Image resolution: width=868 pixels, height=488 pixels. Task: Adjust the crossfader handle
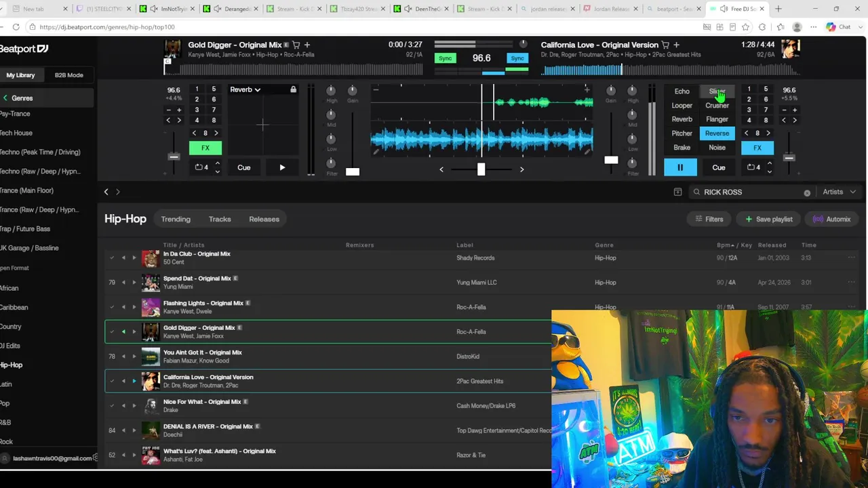pyautogui.click(x=481, y=169)
